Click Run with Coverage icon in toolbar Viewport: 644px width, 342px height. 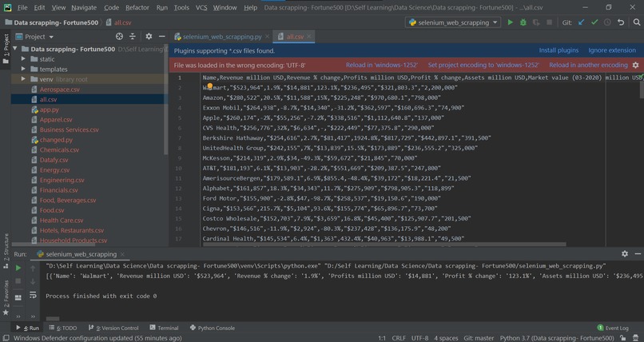[x=536, y=22]
